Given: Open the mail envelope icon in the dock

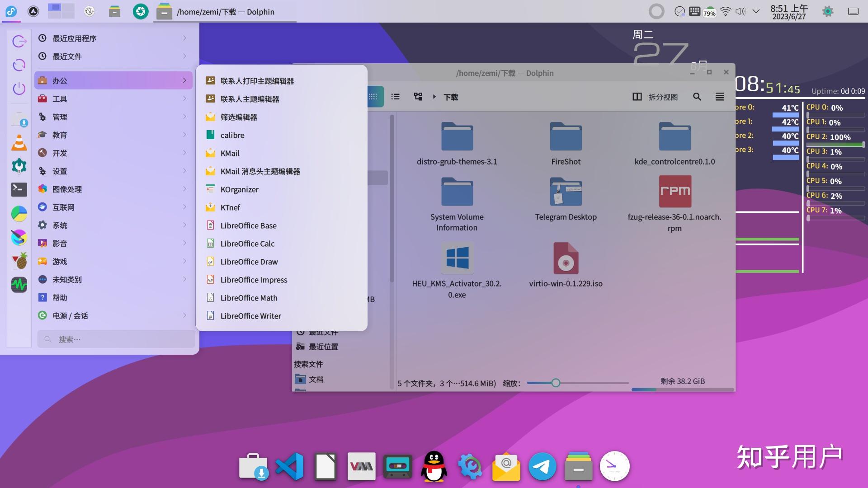Looking at the screenshot, I should (506, 466).
